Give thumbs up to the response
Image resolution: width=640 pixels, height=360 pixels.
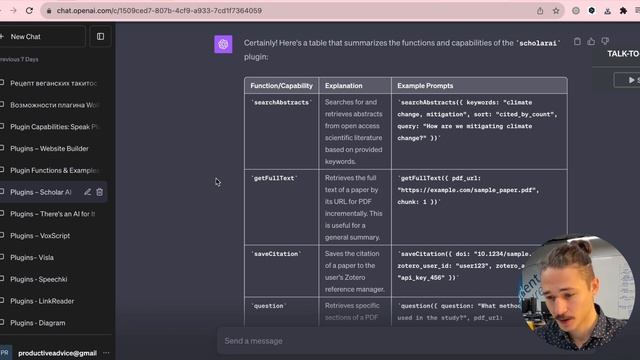coord(591,42)
